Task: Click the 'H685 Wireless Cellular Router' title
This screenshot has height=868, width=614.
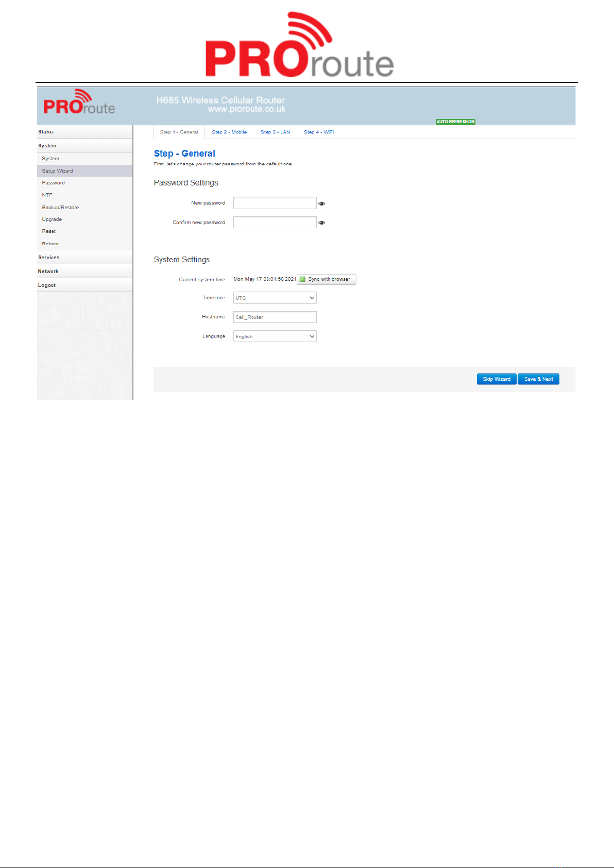Action: coord(220,100)
